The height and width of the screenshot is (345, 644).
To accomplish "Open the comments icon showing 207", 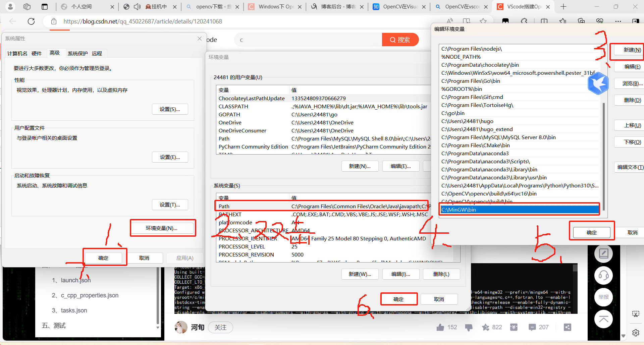I will [x=532, y=327].
